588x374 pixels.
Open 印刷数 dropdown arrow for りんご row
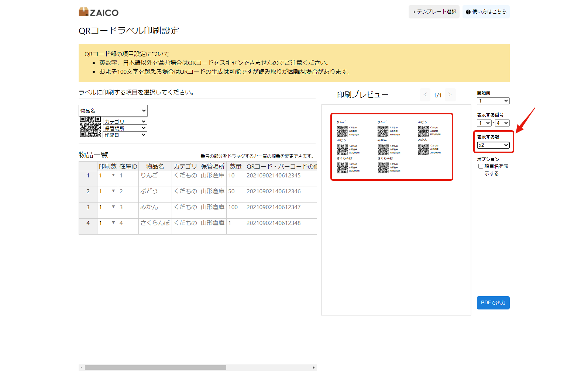click(113, 175)
